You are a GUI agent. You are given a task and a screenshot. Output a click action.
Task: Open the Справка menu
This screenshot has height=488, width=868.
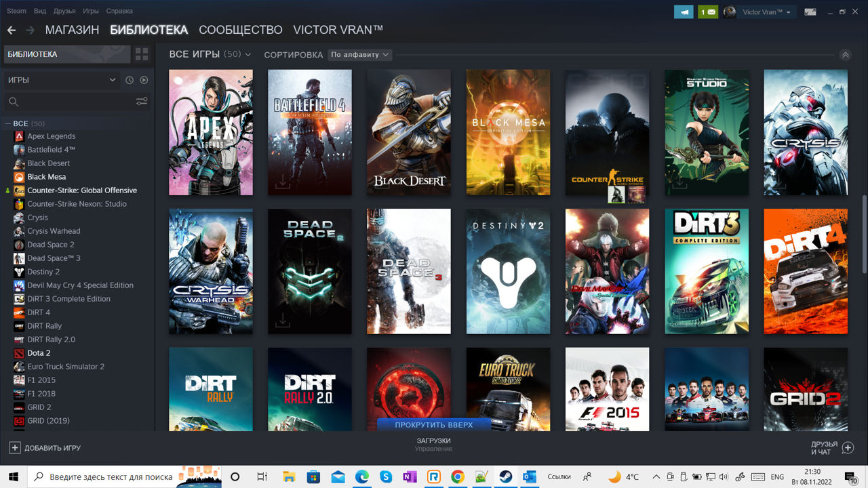coord(119,12)
